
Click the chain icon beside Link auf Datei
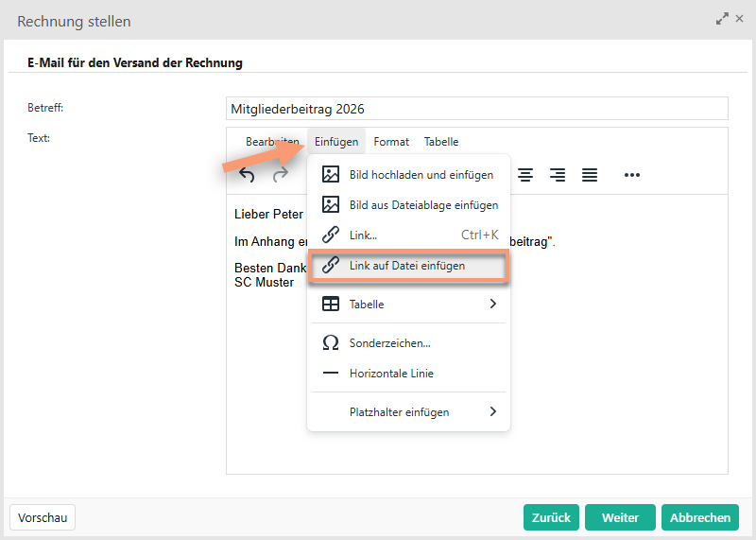[330, 266]
